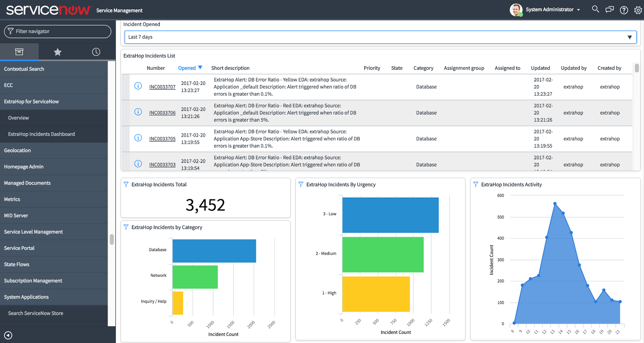This screenshot has width=644, height=343.
Task: Open incident INC0033705
Action: pyautogui.click(x=162, y=139)
